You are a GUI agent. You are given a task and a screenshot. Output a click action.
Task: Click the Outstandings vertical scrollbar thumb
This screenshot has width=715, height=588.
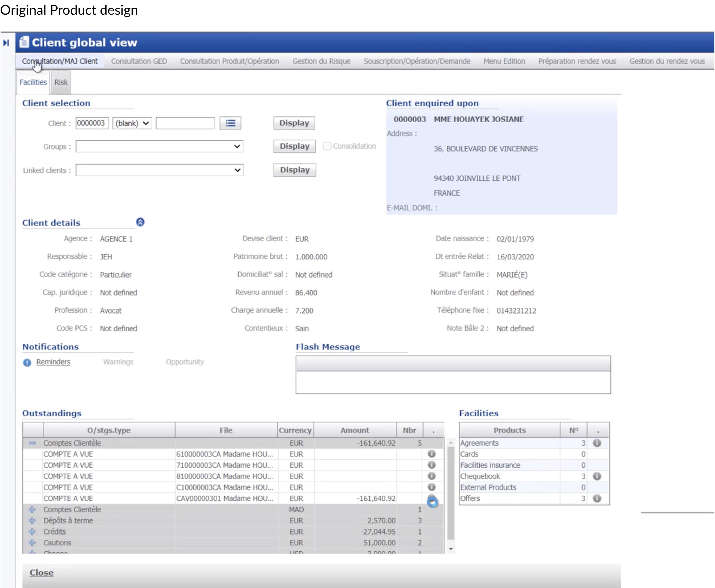(x=451, y=493)
